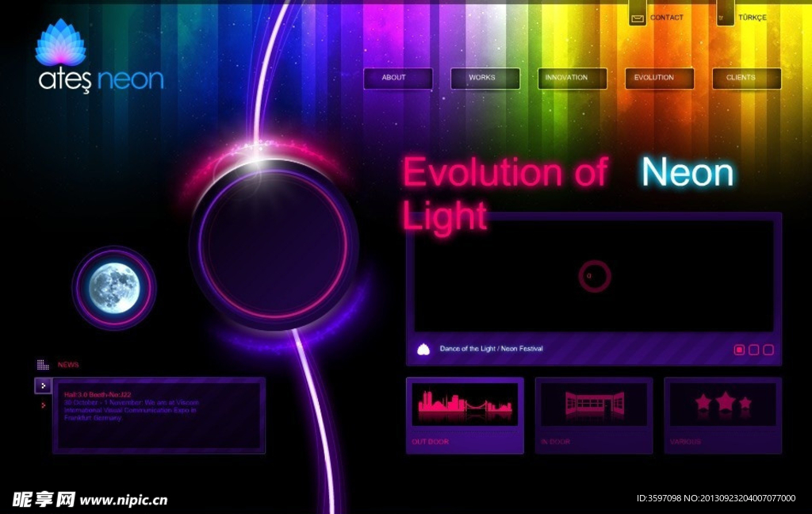
Task: Select the first slide indicator
Action: [x=740, y=351]
